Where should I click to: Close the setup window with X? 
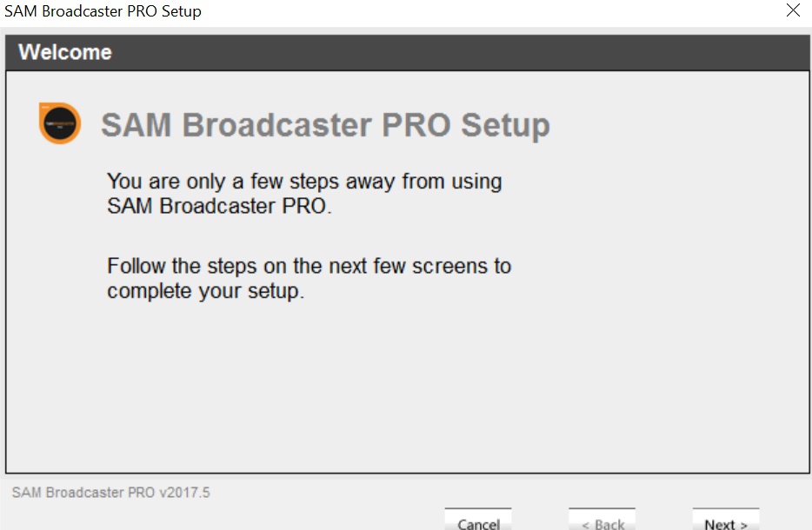793,10
